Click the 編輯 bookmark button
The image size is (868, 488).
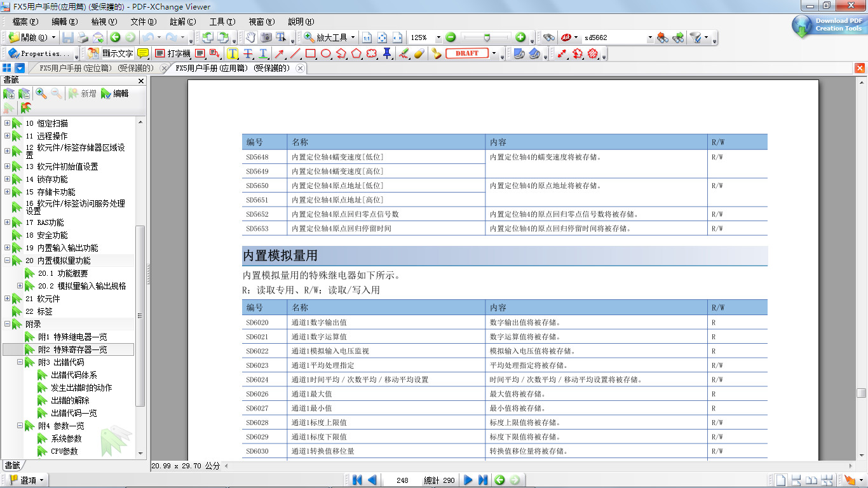click(x=114, y=93)
